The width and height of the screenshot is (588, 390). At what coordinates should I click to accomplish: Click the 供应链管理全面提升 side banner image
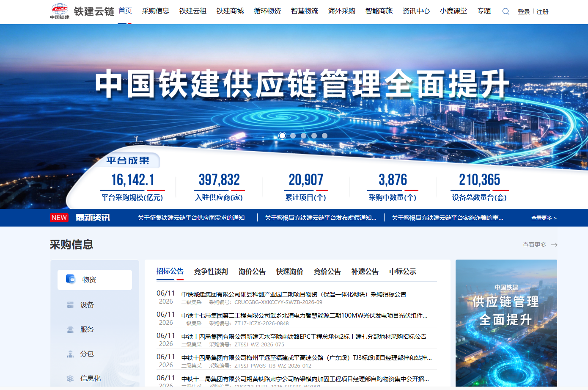[x=506, y=323]
